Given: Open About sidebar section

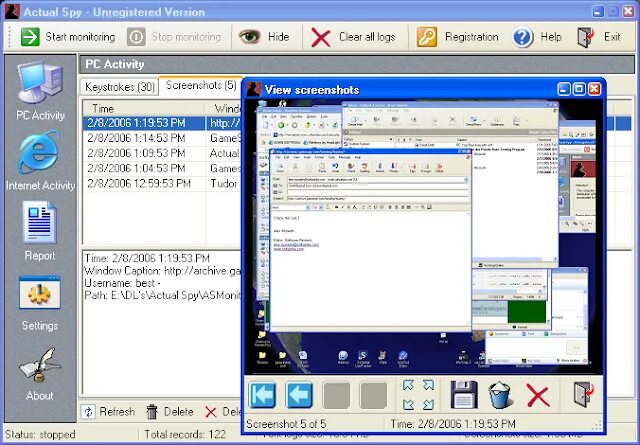Looking at the screenshot, I should [x=40, y=374].
